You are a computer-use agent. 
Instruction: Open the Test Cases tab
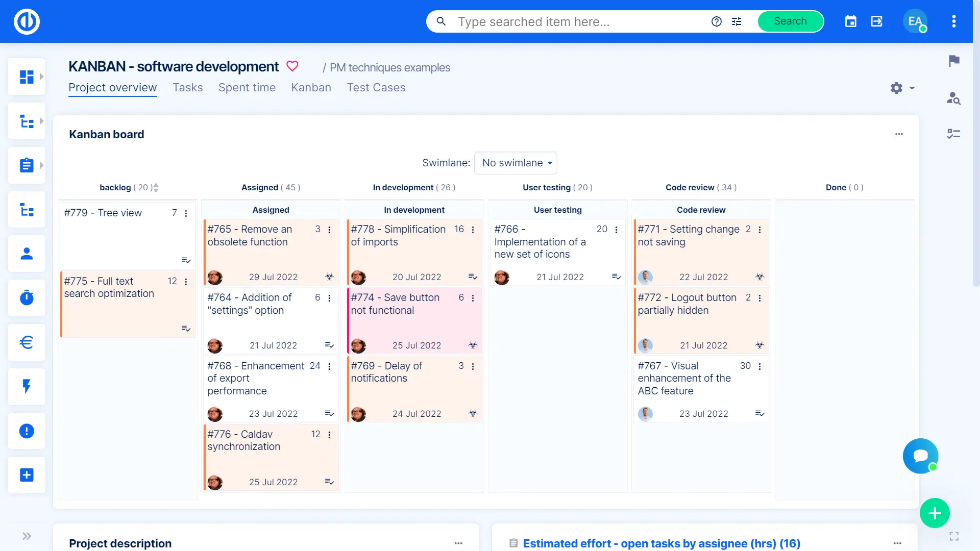[376, 88]
